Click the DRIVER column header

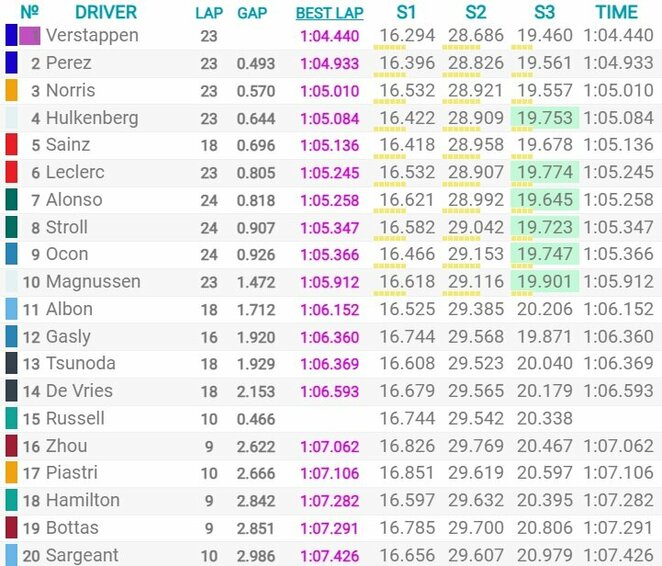(x=106, y=13)
